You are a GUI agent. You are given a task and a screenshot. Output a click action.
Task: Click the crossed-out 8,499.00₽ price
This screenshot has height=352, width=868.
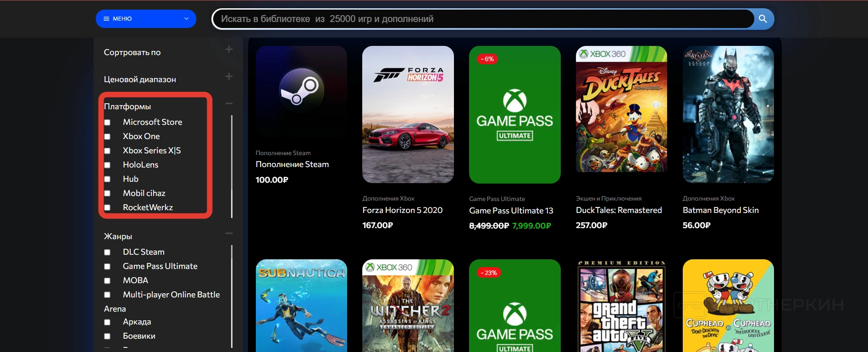tap(489, 226)
